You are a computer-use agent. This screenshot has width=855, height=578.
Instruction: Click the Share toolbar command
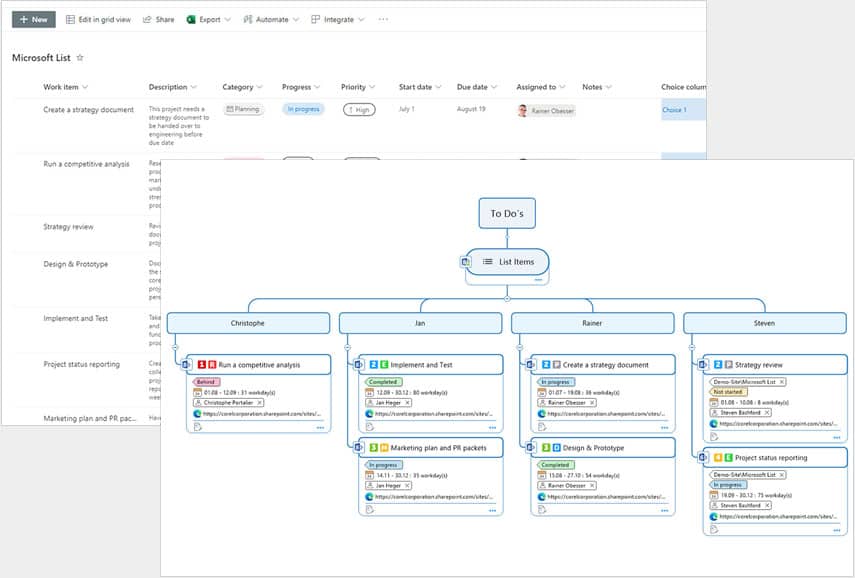pyautogui.click(x=158, y=19)
